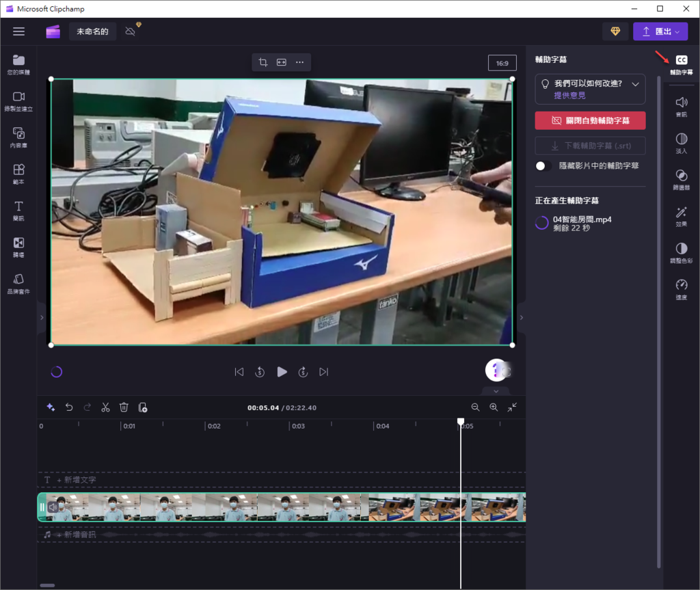The width and height of the screenshot is (700, 590).
Task: Zoom in on the timeline
Action: pyautogui.click(x=494, y=407)
